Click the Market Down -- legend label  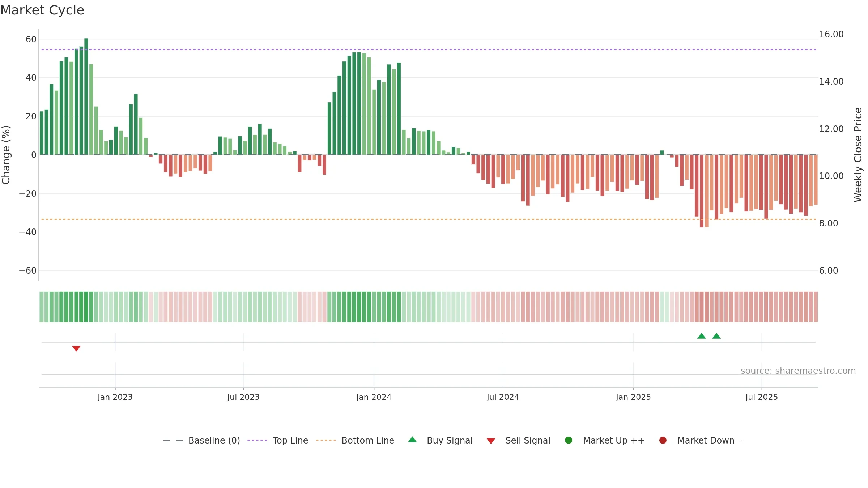[x=710, y=440]
